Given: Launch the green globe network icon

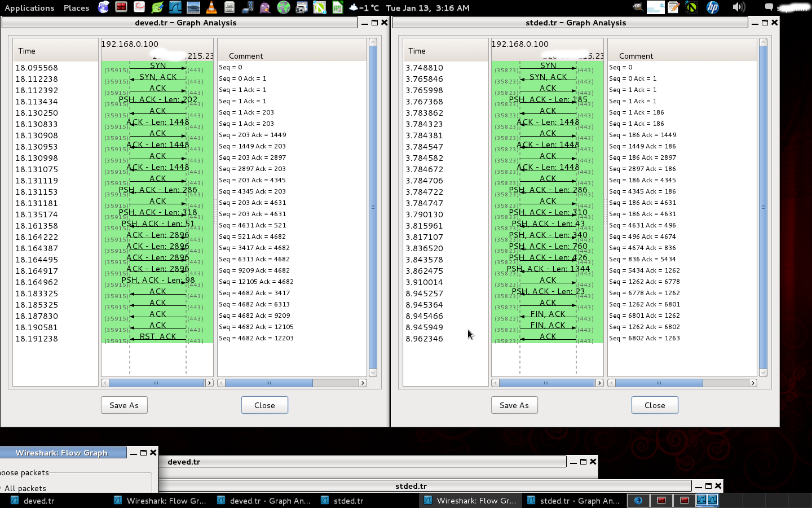Looking at the screenshot, I should point(284,7).
